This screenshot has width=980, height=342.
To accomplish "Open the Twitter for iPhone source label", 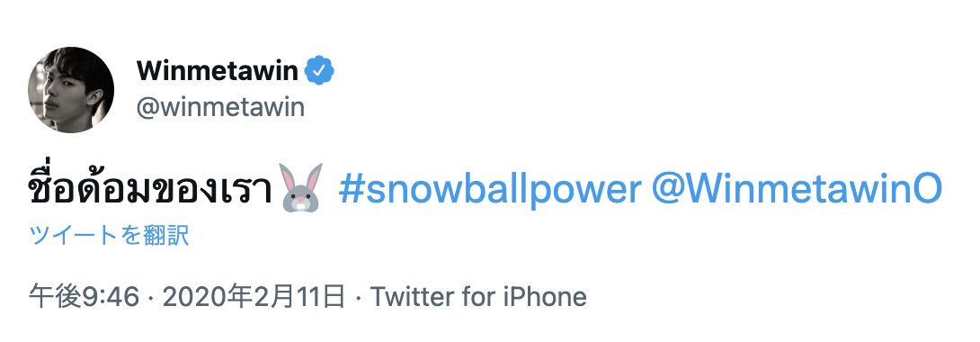I will point(478,297).
